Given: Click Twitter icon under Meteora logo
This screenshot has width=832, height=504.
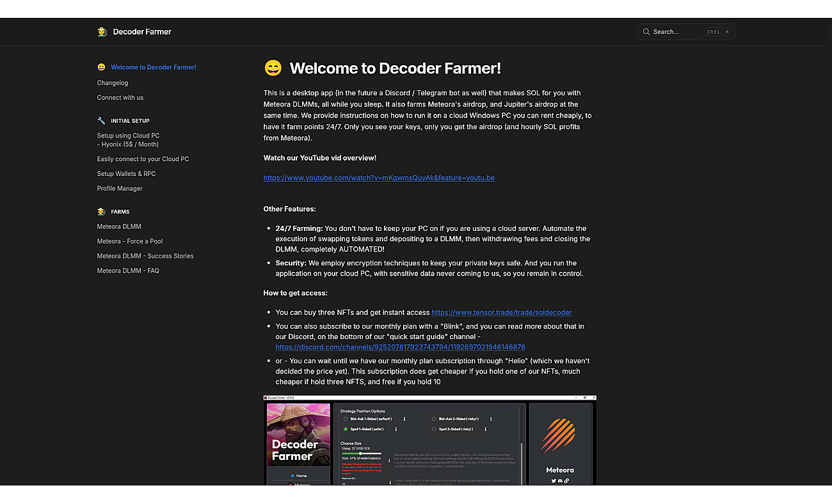Looking at the screenshot, I should coord(554,480).
